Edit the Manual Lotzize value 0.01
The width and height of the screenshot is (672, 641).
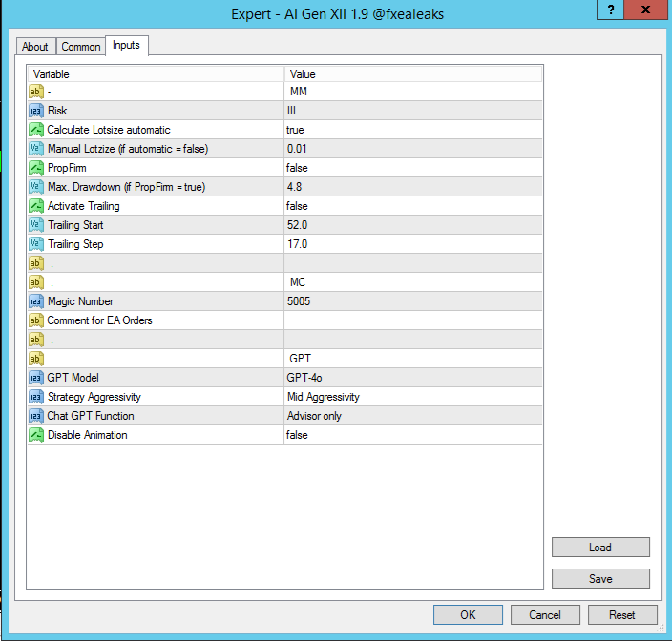413,149
